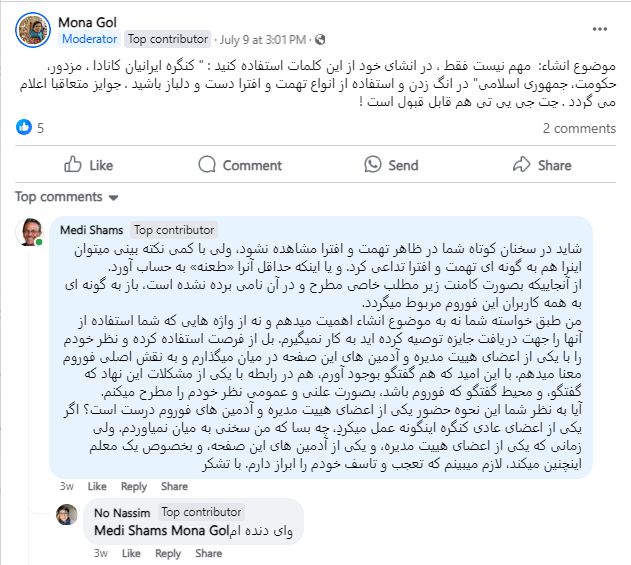
Task: Share Medi Shams' comment
Action: tap(173, 486)
